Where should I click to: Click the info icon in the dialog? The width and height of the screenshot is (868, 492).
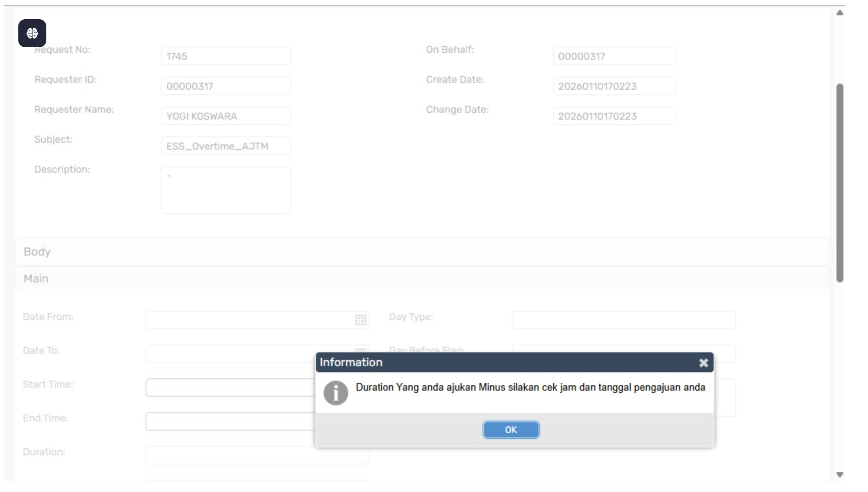coord(335,393)
